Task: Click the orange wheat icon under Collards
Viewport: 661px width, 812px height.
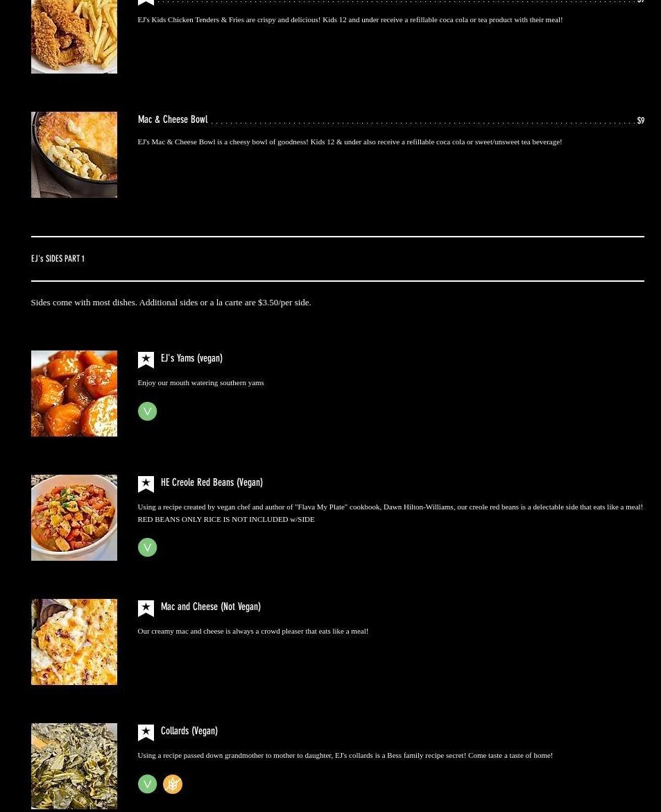Action: coord(173,784)
